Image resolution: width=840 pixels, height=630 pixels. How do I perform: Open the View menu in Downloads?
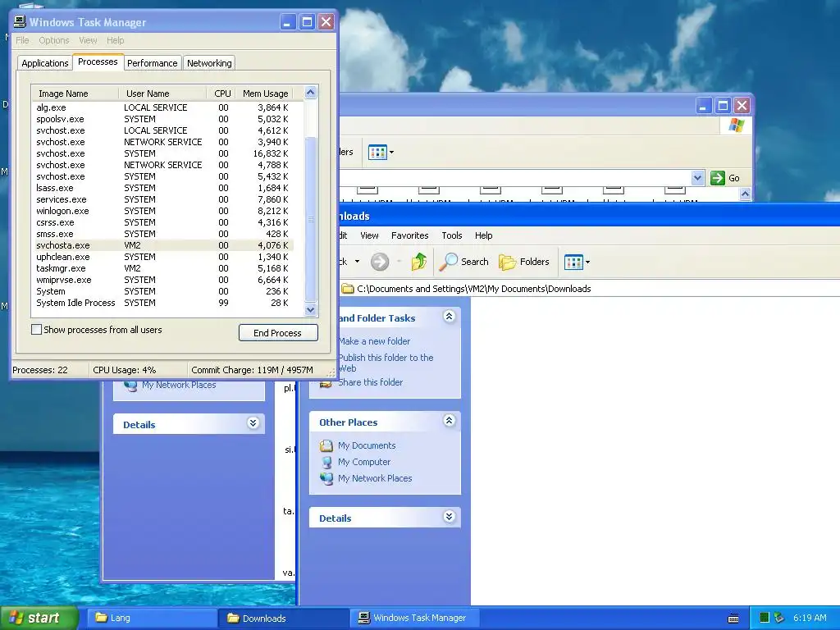coord(369,235)
